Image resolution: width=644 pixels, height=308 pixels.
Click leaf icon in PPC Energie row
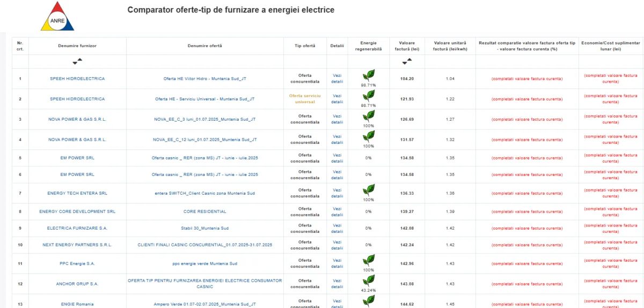tap(369, 261)
